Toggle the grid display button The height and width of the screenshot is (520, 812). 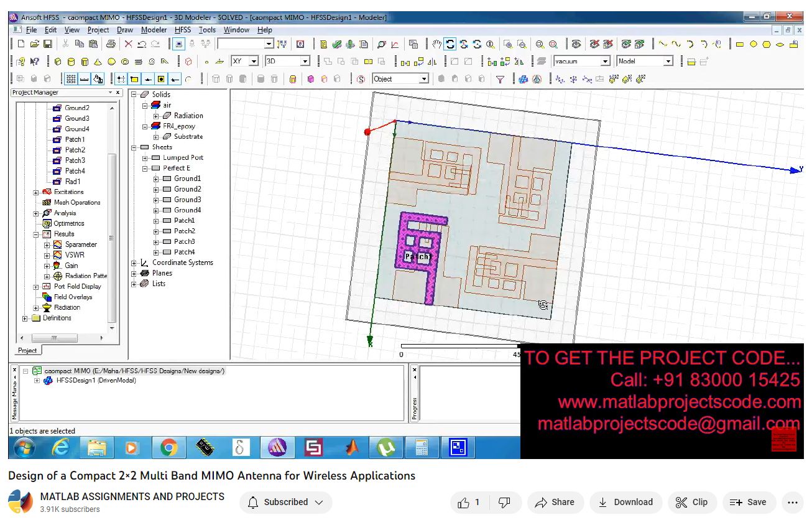click(x=71, y=79)
